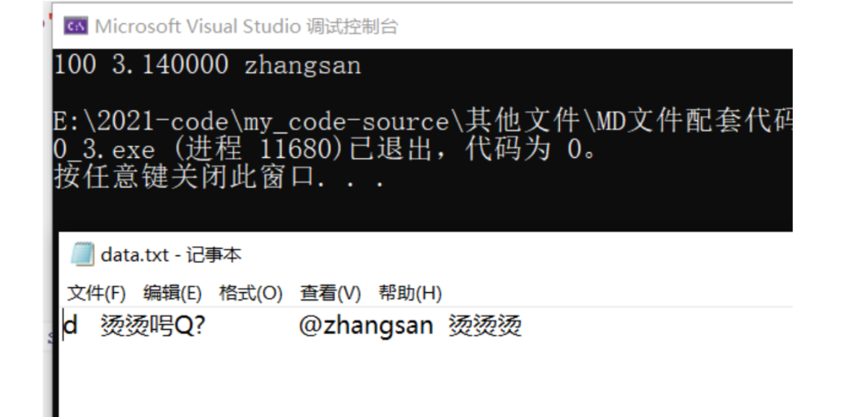Open the 编辑(E) menu
This screenshot has width=868, height=417.
pos(172,294)
